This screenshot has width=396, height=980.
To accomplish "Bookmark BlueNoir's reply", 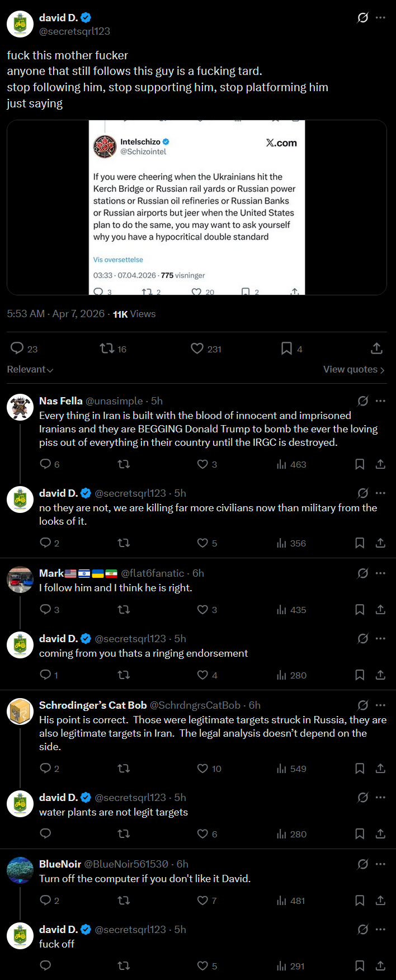I will [360, 901].
